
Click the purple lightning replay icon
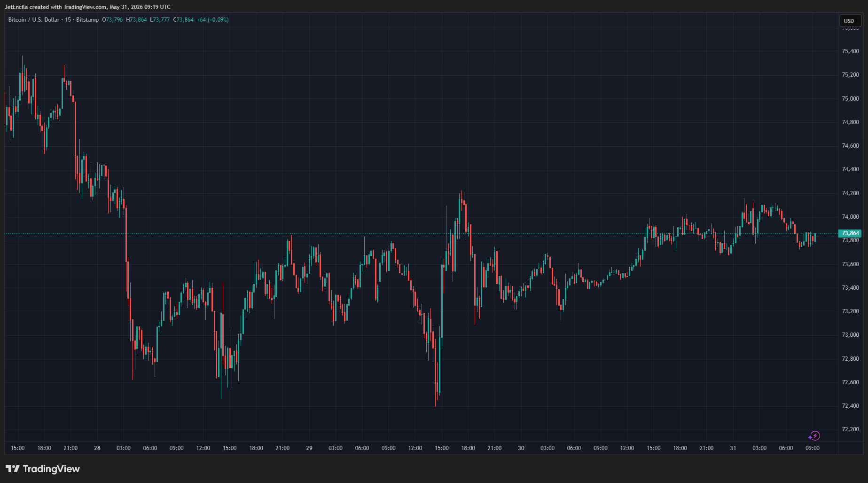(x=814, y=436)
